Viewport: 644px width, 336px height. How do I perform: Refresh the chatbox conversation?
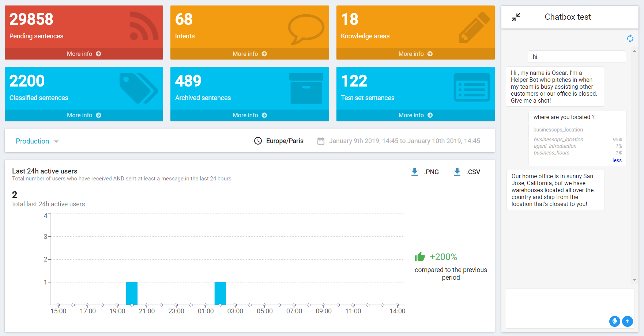tap(630, 38)
